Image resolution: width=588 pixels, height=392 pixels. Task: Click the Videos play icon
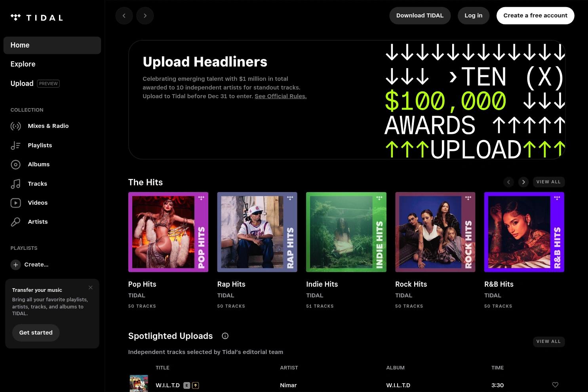[15, 203]
